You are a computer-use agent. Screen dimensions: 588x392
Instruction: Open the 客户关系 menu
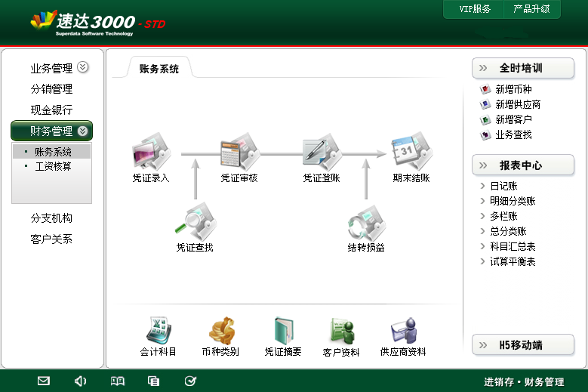[51, 239]
